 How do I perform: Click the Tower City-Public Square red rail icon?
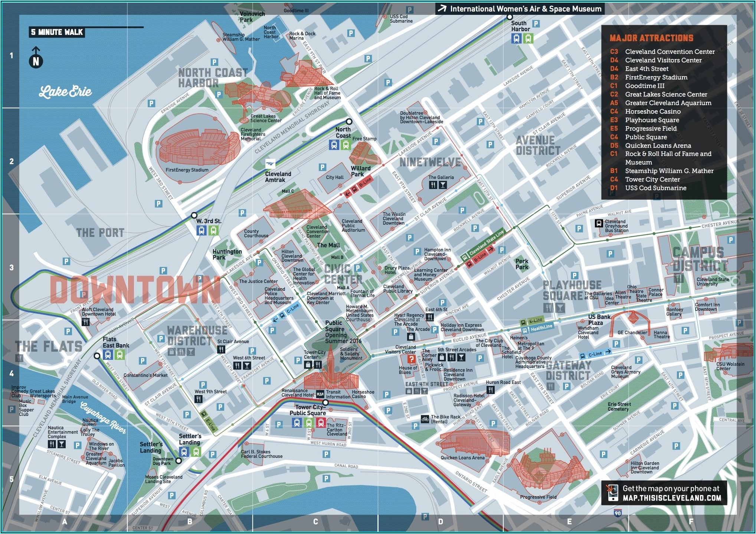click(321, 423)
